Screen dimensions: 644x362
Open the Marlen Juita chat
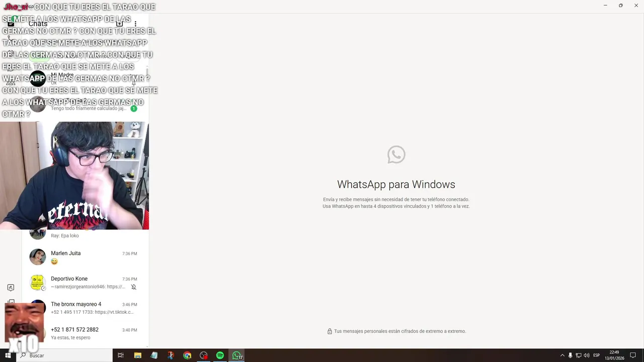coord(84,257)
